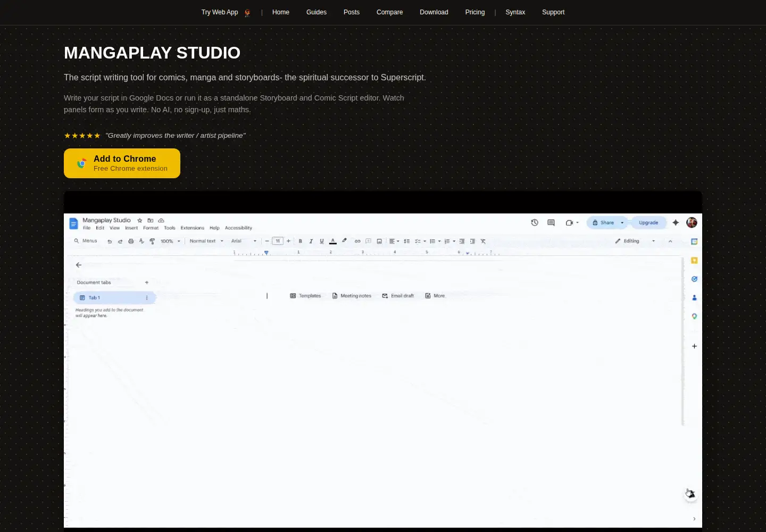Click the undo icon in the Docs toolbar
The image size is (766, 532).
point(110,242)
